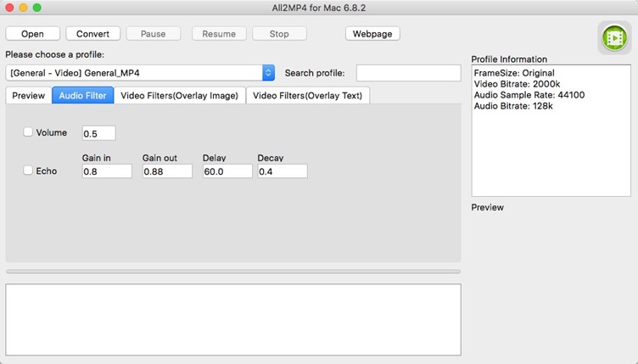The height and width of the screenshot is (364, 638).
Task: Click the Delay field 60.0
Action: click(227, 171)
